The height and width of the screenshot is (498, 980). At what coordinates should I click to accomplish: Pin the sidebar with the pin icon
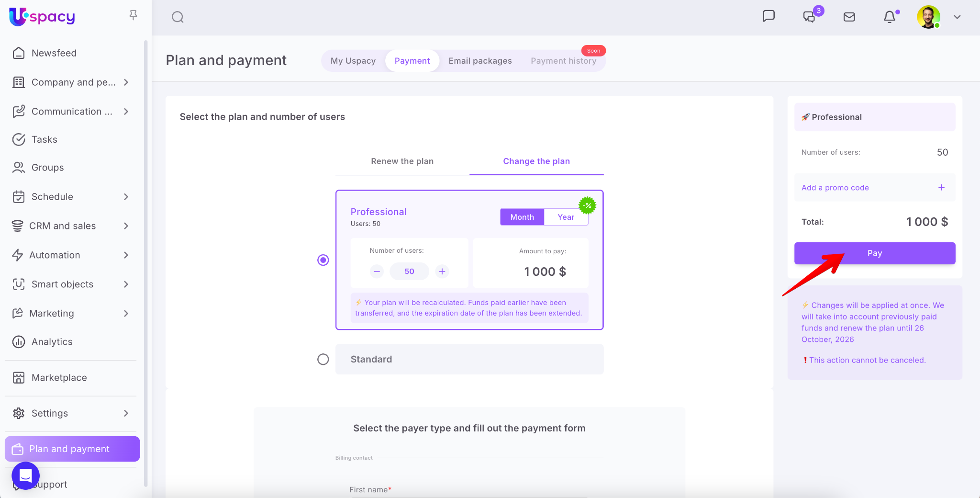pyautogui.click(x=133, y=15)
